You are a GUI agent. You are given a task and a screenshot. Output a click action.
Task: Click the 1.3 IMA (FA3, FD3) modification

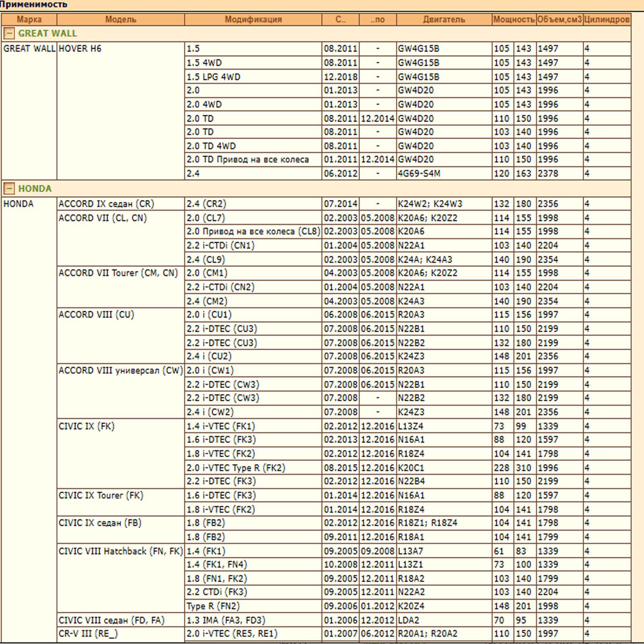(226, 620)
